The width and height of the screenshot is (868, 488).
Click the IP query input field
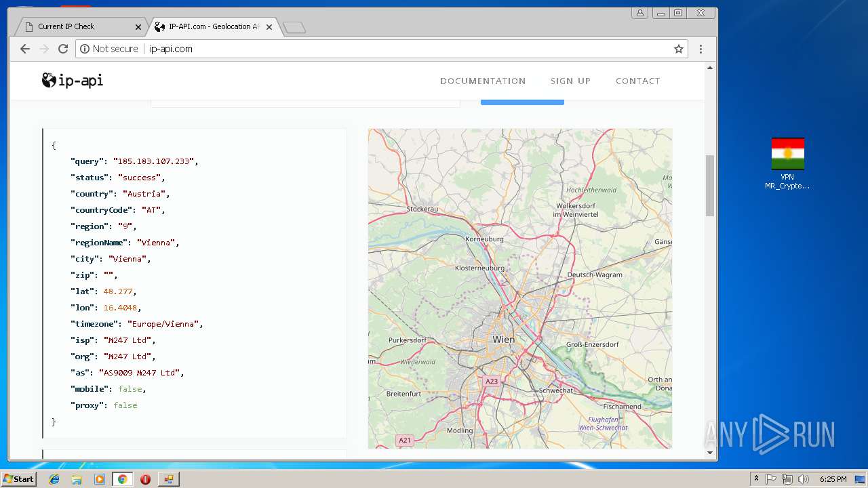click(x=305, y=102)
